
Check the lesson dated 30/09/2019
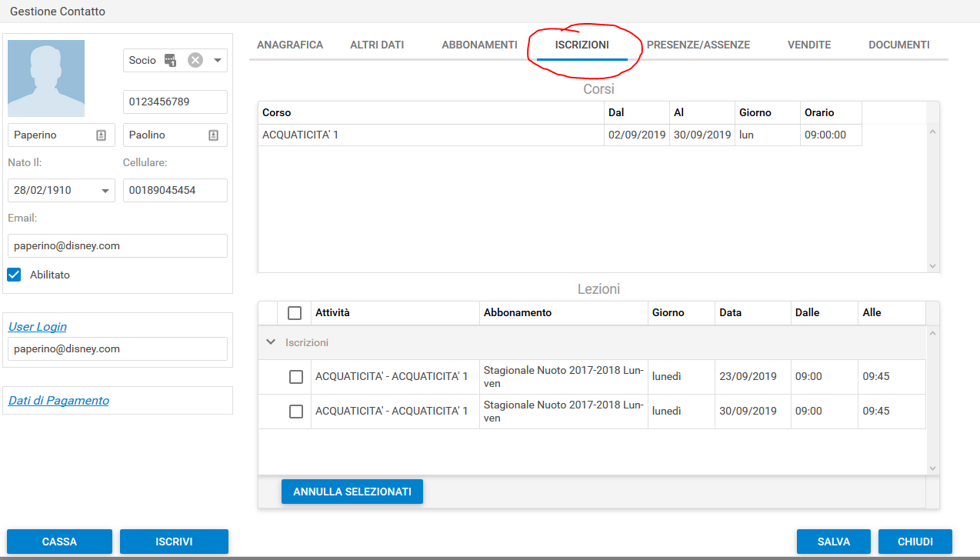[295, 412]
